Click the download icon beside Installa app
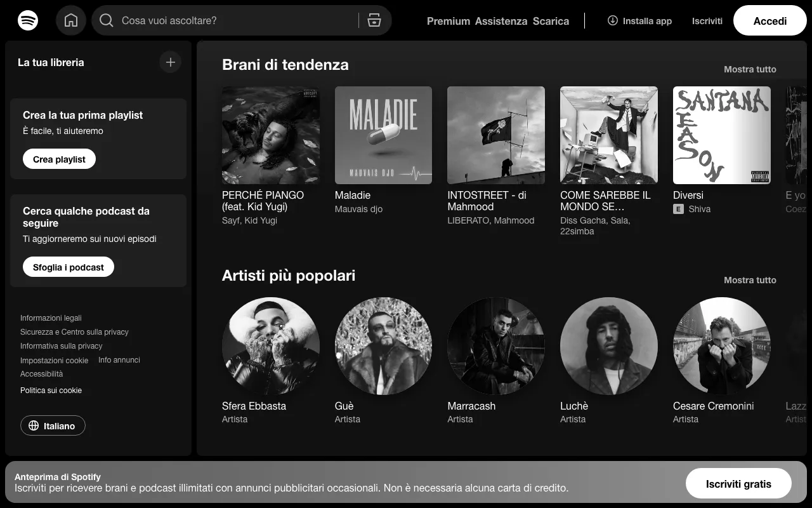Viewport: 812px width, 508px height. (x=613, y=20)
